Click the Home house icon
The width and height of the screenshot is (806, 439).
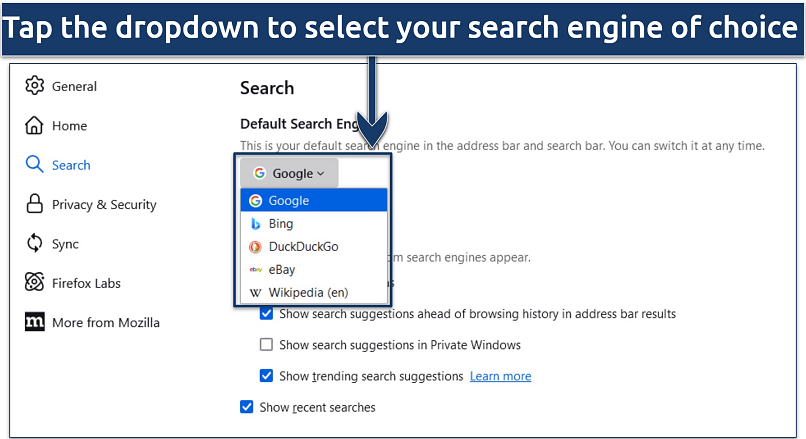point(35,126)
